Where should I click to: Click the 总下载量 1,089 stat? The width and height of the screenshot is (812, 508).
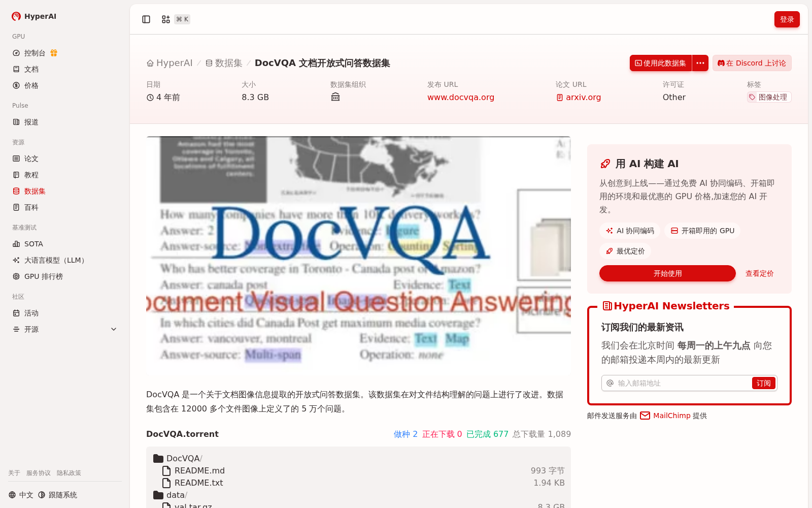point(542,434)
